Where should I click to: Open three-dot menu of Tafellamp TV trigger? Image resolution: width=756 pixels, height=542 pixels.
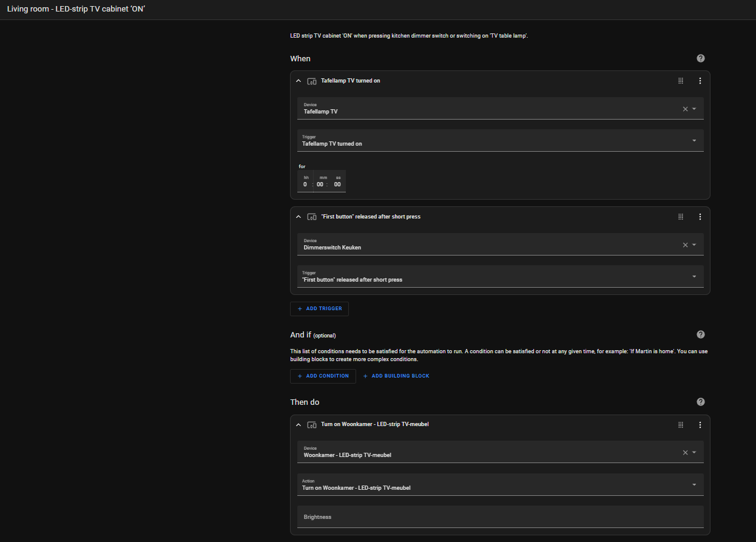pyautogui.click(x=700, y=81)
